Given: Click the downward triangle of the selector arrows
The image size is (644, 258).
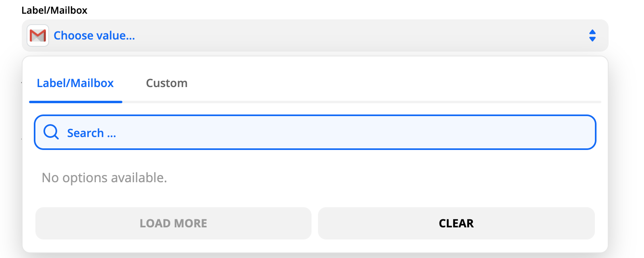Looking at the screenshot, I should [592, 39].
